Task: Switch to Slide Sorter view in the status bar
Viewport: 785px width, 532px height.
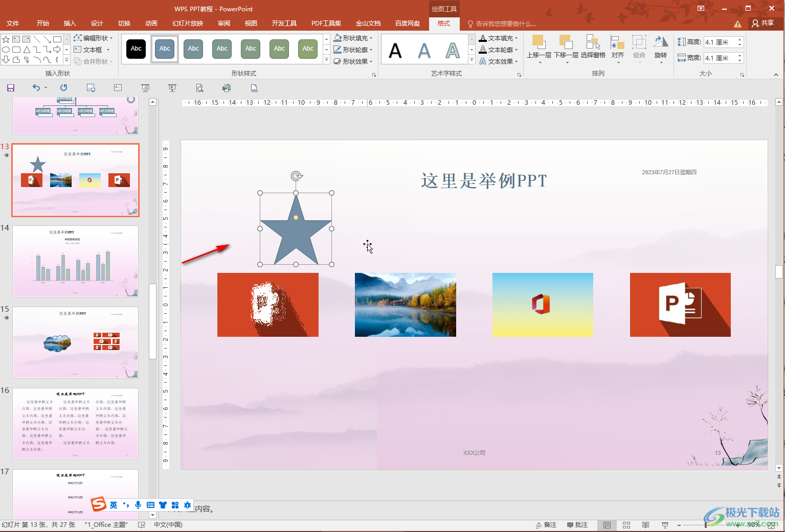Action: pos(626,525)
